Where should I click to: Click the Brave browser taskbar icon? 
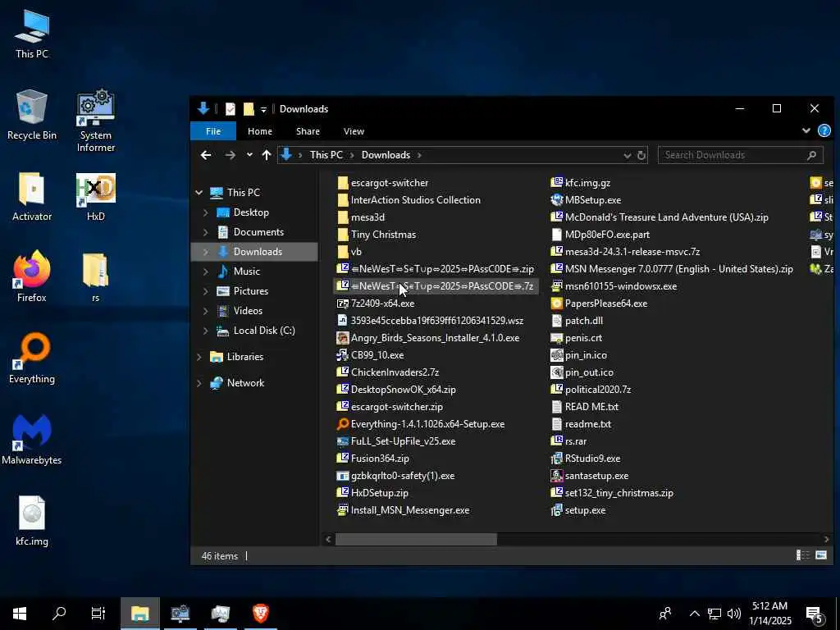point(260,613)
